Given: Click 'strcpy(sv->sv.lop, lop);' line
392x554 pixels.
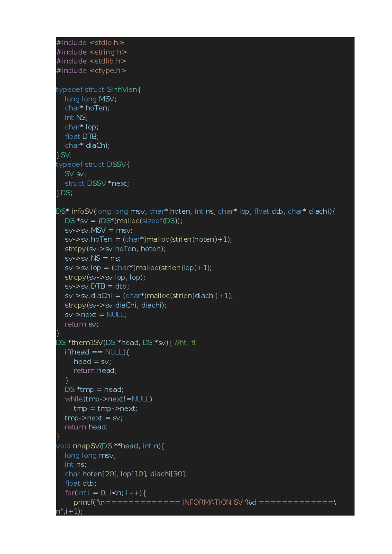Looking at the screenshot, I should 105,277.
